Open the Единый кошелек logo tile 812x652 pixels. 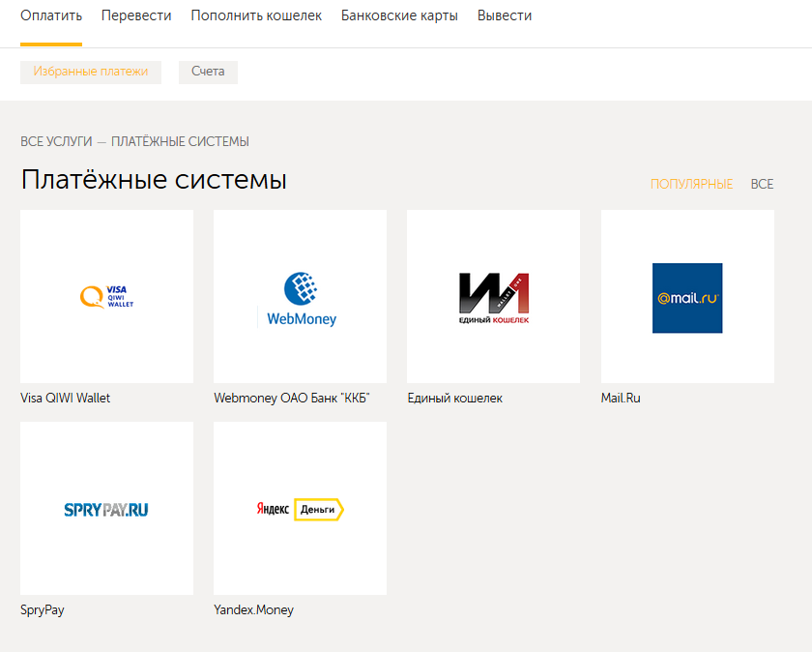tap(494, 296)
